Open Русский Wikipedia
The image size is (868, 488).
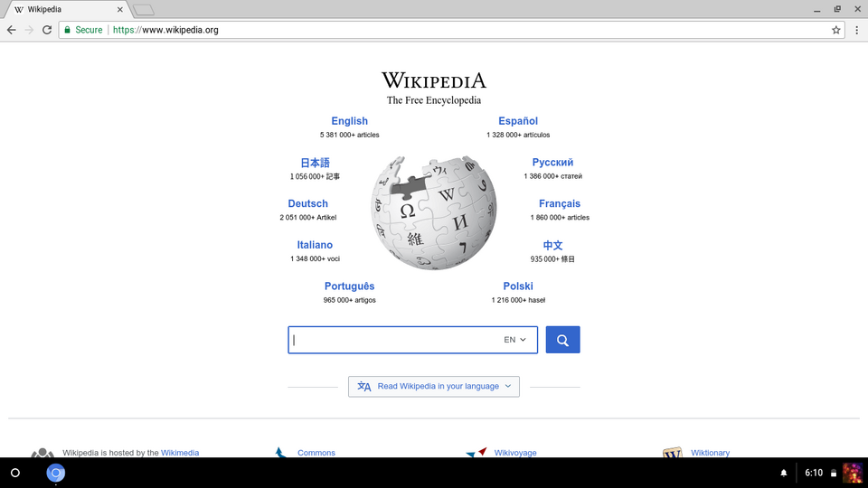[x=552, y=162]
